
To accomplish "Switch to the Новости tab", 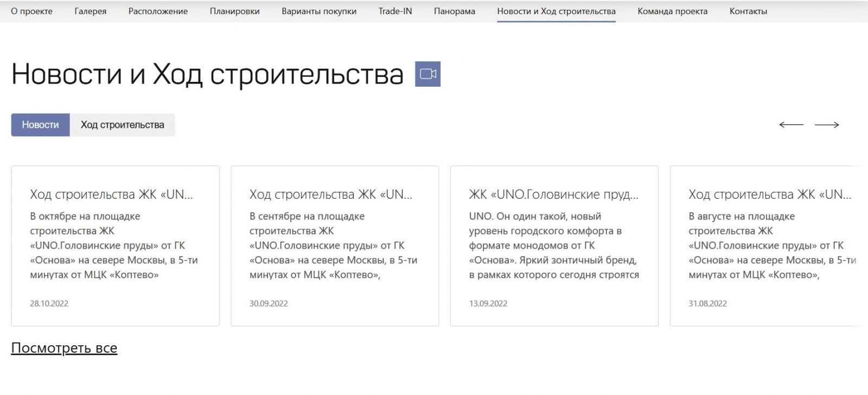I will (40, 125).
